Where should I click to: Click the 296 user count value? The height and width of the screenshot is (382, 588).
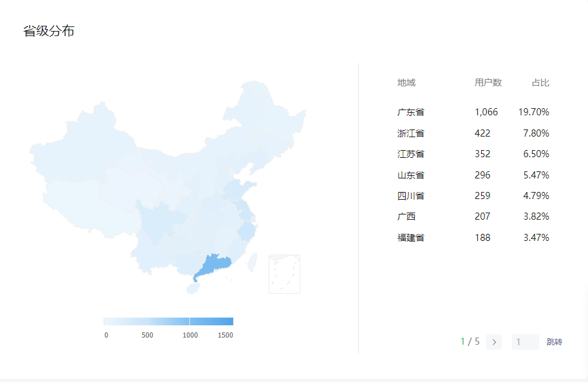tap(482, 175)
